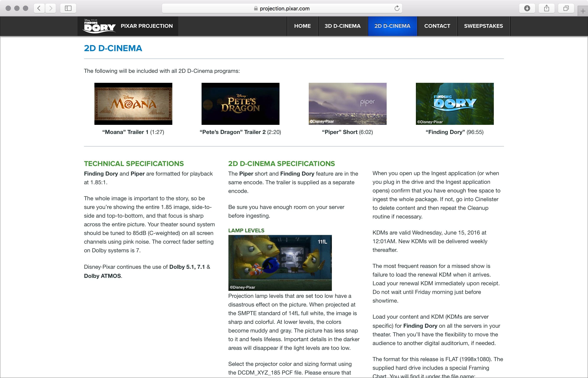Screen dimensions: 588x378
Task: Select the 2D D-CINEMA nav tab
Action: point(393,26)
